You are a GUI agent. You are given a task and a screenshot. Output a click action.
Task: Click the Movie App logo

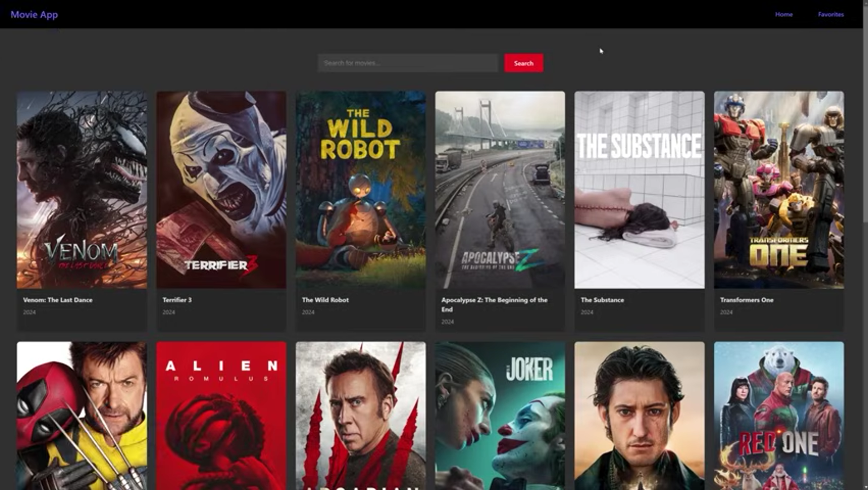coord(34,15)
